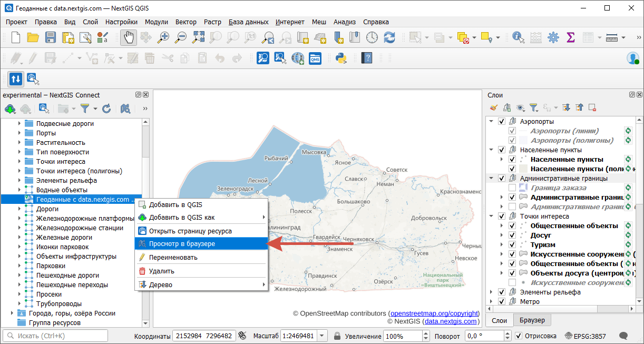Click the Координаты input field

pyautogui.click(x=205, y=336)
